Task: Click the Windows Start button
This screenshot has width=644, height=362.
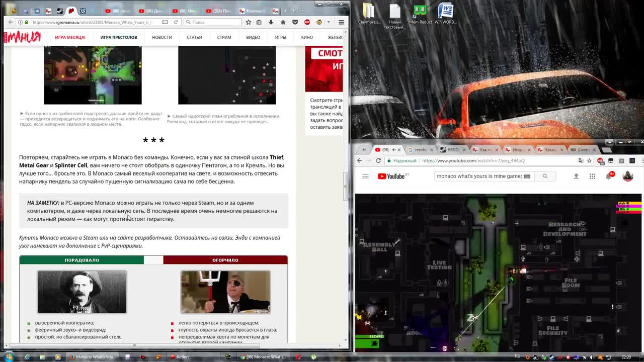Action: 9,357
